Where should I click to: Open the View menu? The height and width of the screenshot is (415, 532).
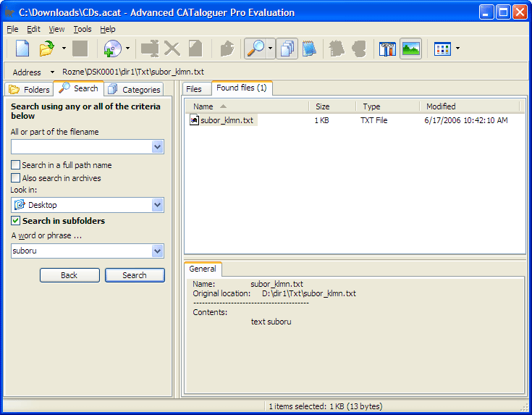coord(56,29)
